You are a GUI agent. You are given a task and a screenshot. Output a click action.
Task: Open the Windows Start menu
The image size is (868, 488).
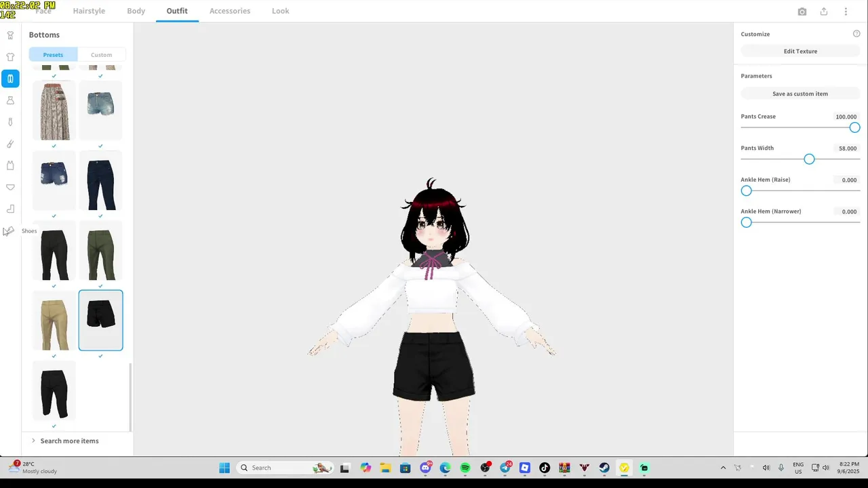tap(224, 468)
